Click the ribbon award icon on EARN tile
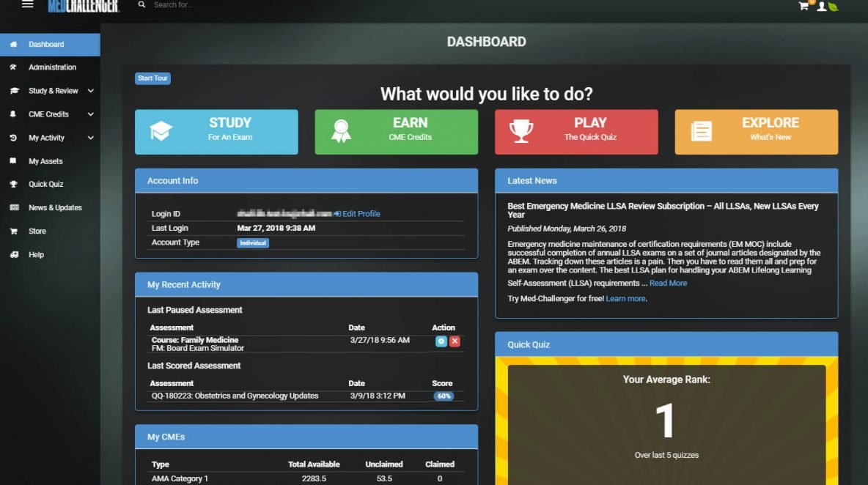868x485 pixels. coord(341,131)
